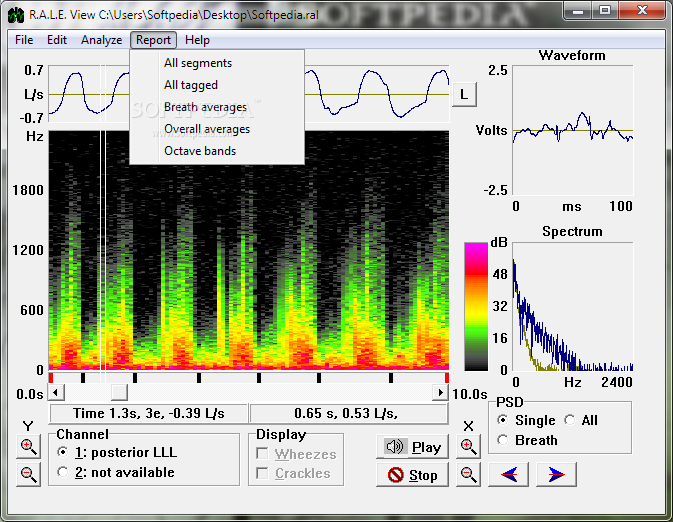The width and height of the screenshot is (673, 522).
Task: Open the File menu
Action: point(24,40)
